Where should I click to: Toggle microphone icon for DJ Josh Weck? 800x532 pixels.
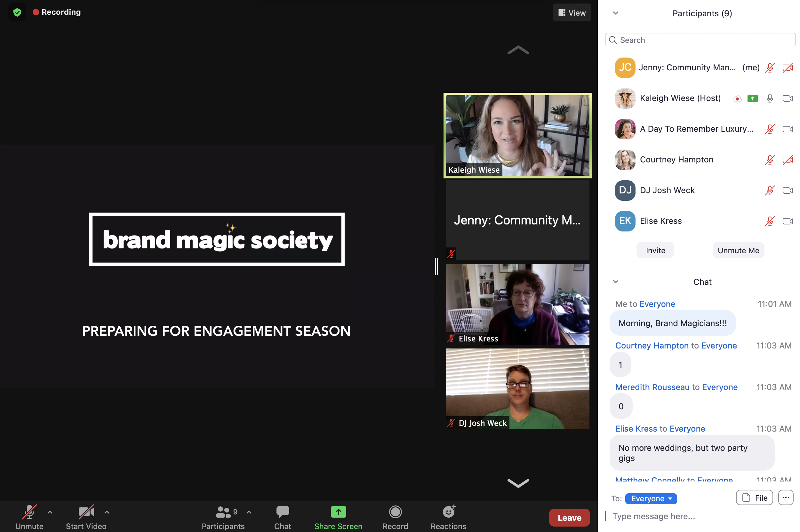tap(769, 190)
